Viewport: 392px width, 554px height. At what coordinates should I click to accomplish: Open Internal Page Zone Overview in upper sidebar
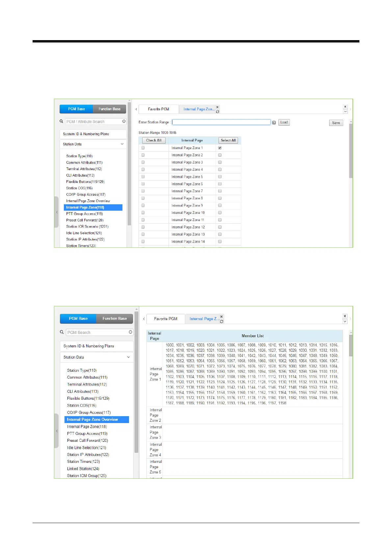(88, 201)
